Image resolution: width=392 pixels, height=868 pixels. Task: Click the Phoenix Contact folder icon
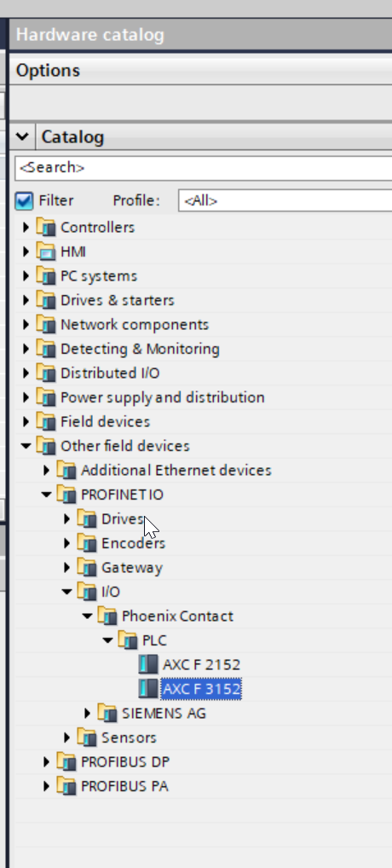(x=107, y=616)
